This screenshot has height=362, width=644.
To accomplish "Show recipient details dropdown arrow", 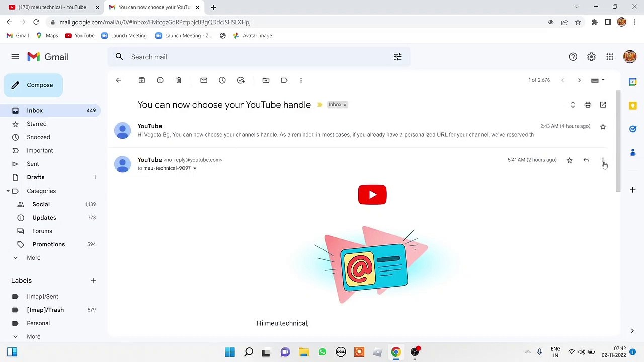I will (x=195, y=168).
